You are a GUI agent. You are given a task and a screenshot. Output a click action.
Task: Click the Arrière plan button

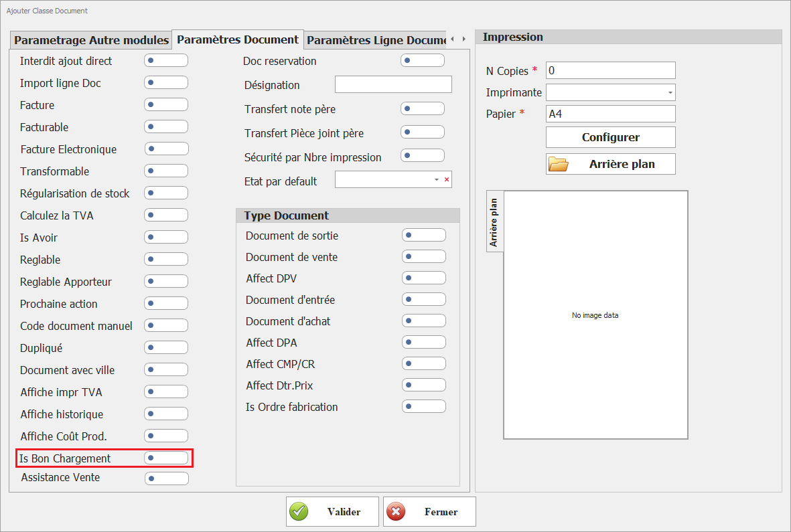tap(610, 164)
